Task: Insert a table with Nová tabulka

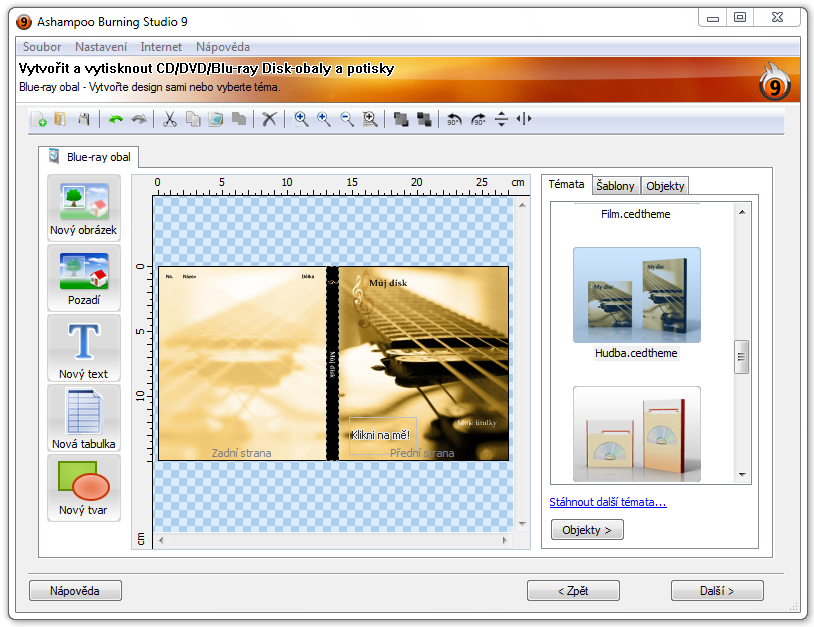Action: [x=84, y=418]
